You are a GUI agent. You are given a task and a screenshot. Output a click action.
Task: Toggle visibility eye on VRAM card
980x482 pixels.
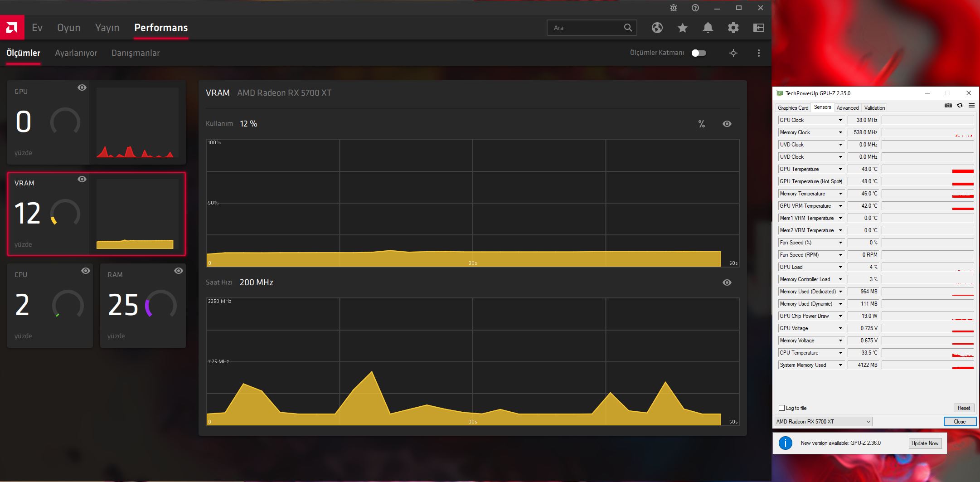pyautogui.click(x=82, y=179)
